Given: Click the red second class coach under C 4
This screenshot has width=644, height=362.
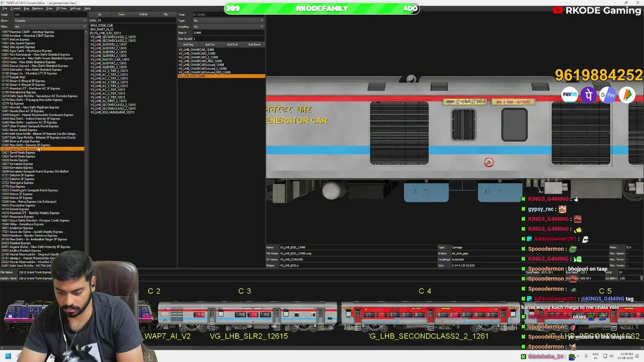Looking at the screenshot, I should click(x=430, y=314).
